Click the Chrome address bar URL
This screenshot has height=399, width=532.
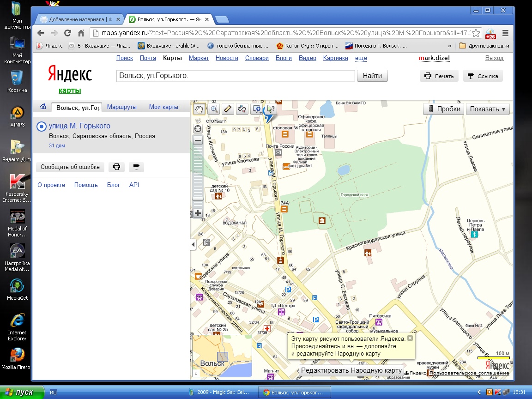point(286,33)
